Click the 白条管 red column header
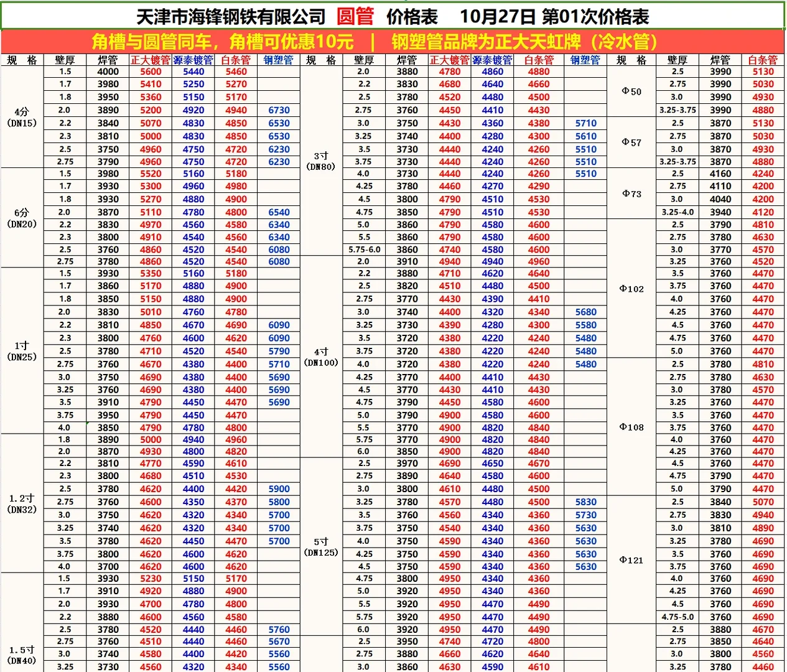This screenshot has height=672, width=787. (235, 60)
